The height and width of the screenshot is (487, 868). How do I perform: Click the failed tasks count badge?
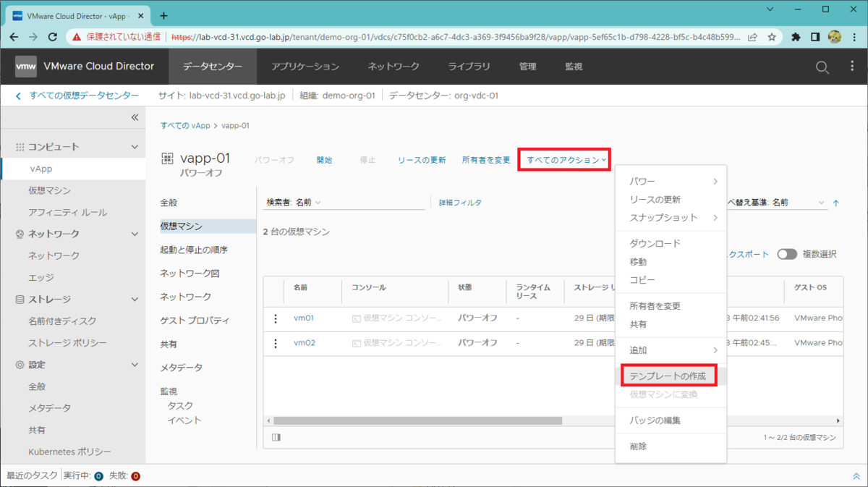(x=135, y=476)
